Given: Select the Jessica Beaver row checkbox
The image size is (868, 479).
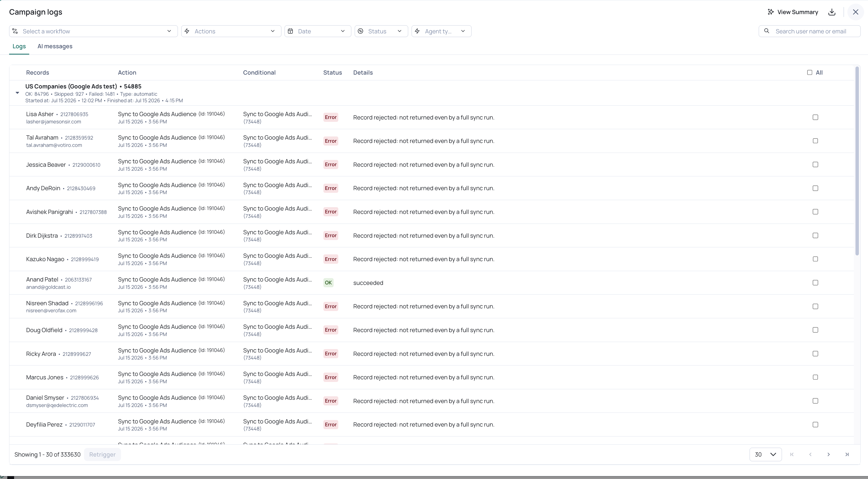Looking at the screenshot, I should pos(815,165).
